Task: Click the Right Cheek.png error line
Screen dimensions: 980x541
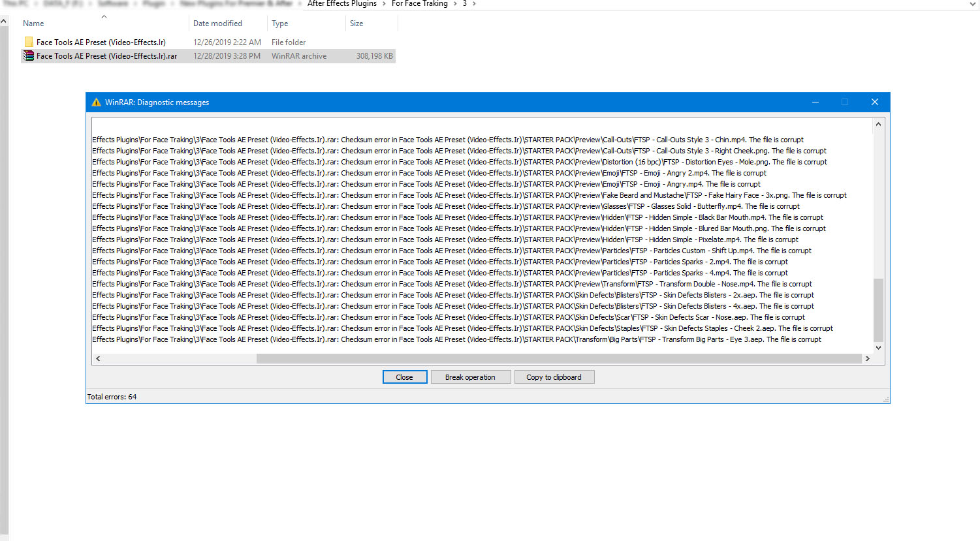Action: (x=459, y=151)
